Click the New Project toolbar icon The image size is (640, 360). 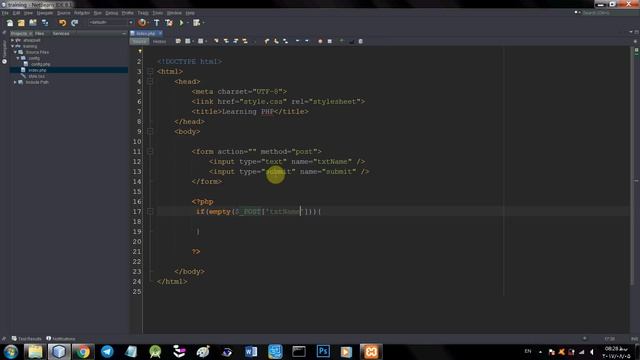21,23
